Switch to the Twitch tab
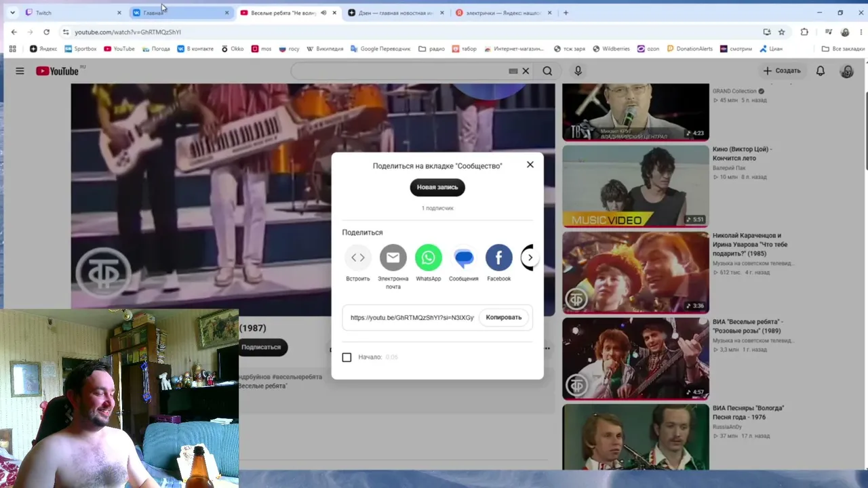This screenshot has width=868, height=488. coord(73,13)
